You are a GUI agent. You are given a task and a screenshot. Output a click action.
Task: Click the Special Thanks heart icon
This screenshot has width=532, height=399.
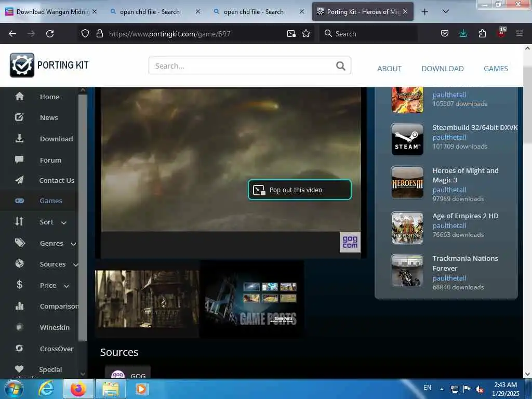[x=19, y=369]
